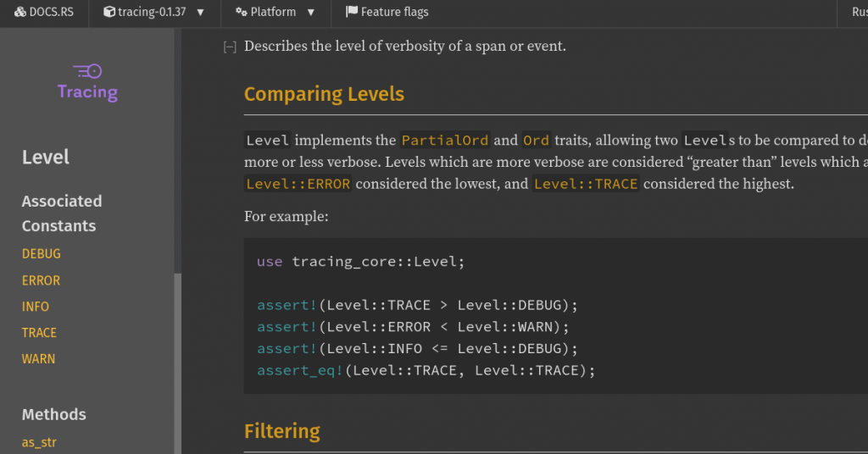Open the PartialOrd trait link
The width and height of the screenshot is (868, 454).
(x=445, y=141)
